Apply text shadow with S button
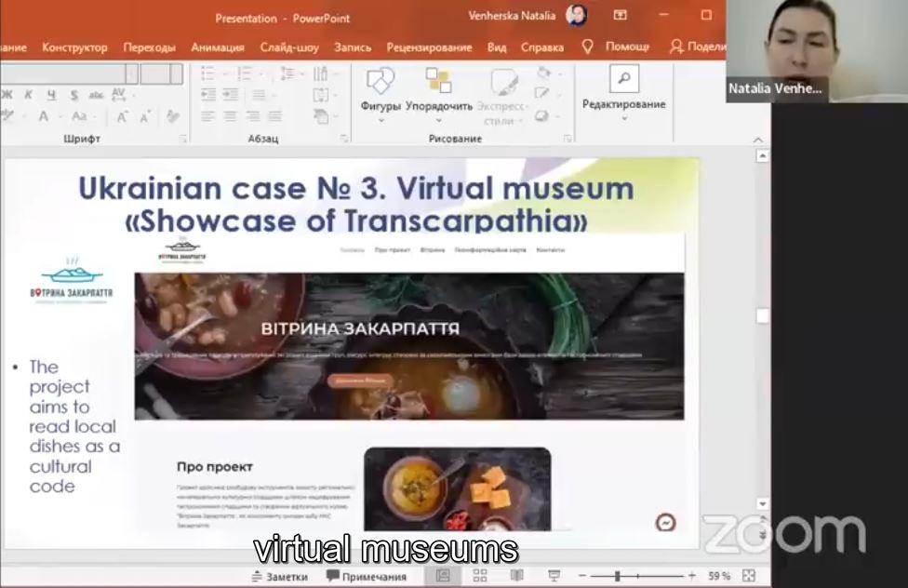Image resolution: width=908 pixels, height=588 pixels. pyautogui.click(x=74, y=94)
